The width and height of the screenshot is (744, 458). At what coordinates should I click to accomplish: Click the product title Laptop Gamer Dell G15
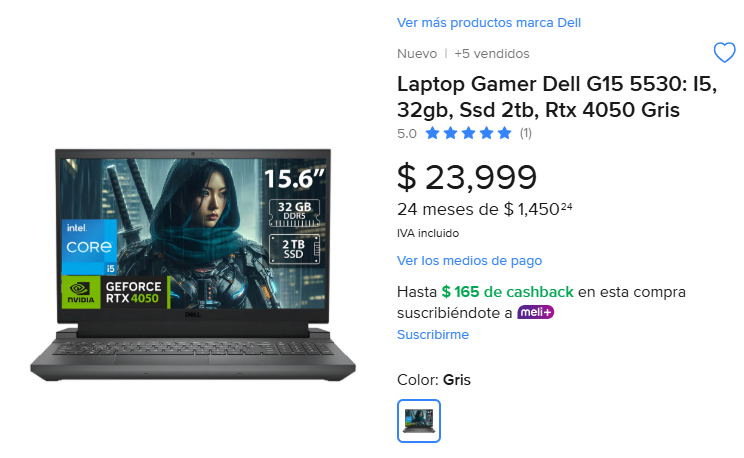[x=557, y=97]
